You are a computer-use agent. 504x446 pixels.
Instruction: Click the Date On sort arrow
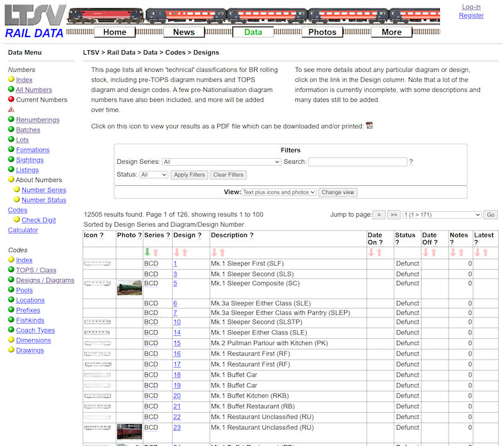click(372, 251)
